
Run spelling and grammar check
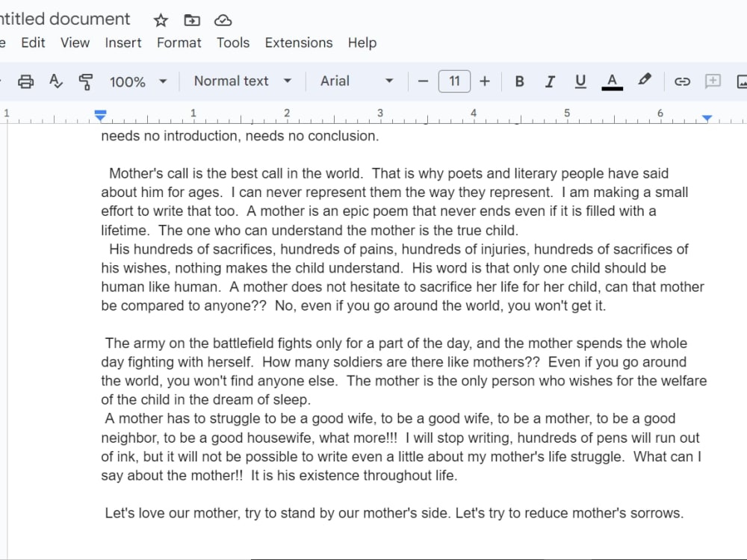tap(56, 81)
